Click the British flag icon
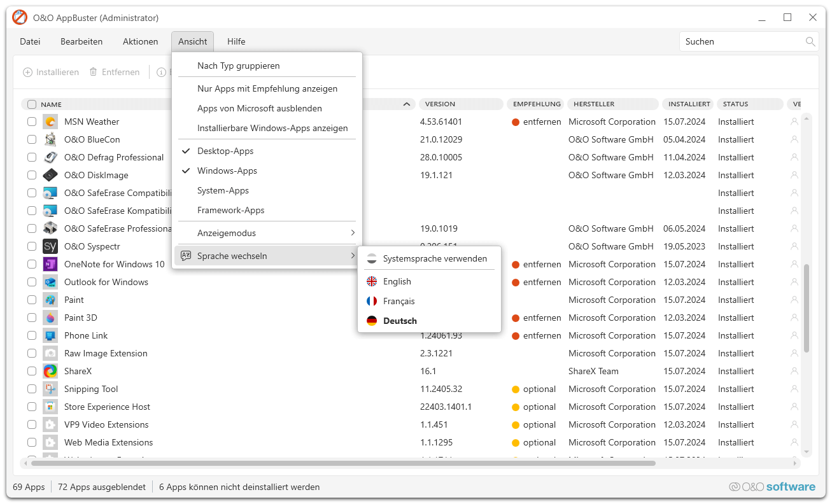The image size is (832, 504). pos(372,281)
